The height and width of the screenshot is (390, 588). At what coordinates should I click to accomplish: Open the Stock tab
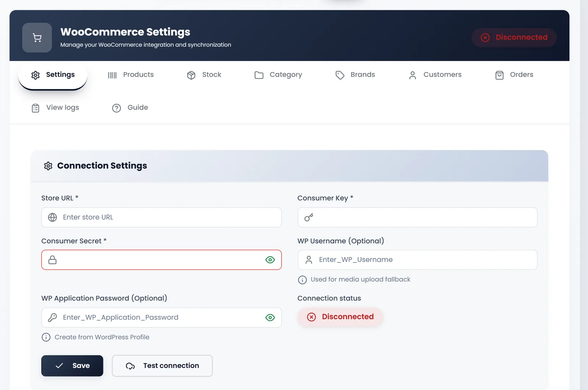coord(204,75)
